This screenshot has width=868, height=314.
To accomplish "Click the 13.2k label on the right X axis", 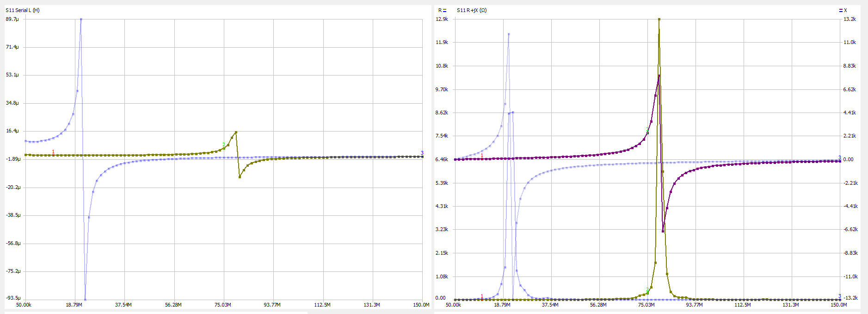I will tap(850, 19).
